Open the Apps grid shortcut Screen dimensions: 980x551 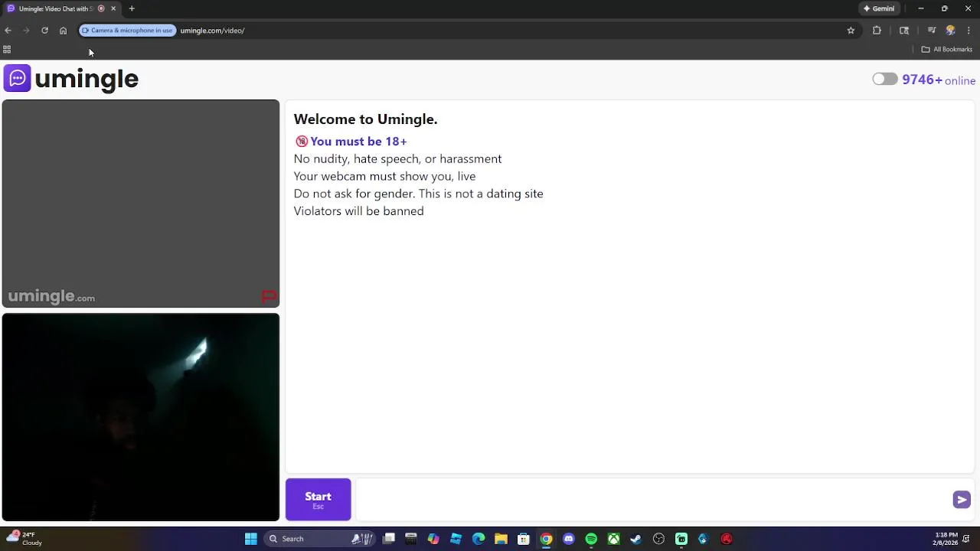click(x=7, y=49)
